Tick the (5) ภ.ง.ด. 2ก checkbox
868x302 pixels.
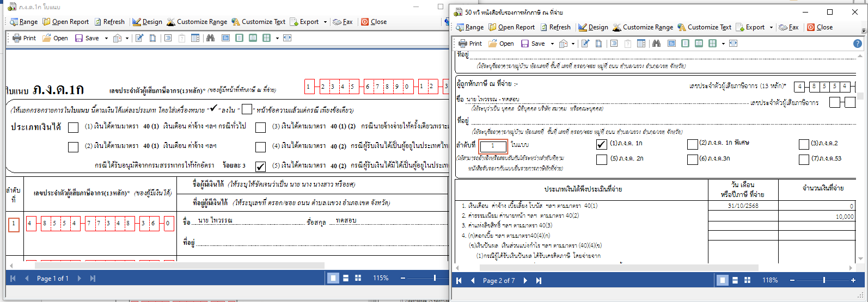[x=601, y=159]
